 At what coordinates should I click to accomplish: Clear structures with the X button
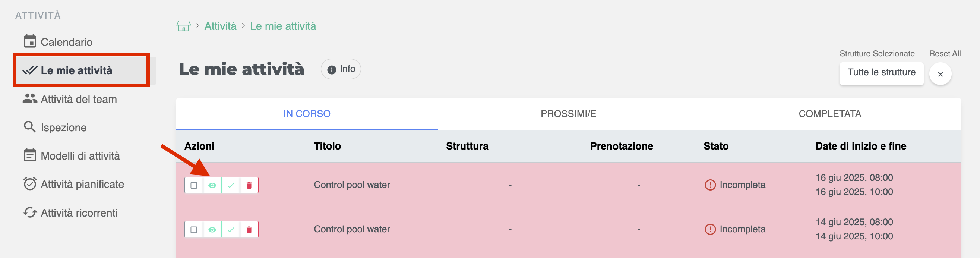(940, 74)
